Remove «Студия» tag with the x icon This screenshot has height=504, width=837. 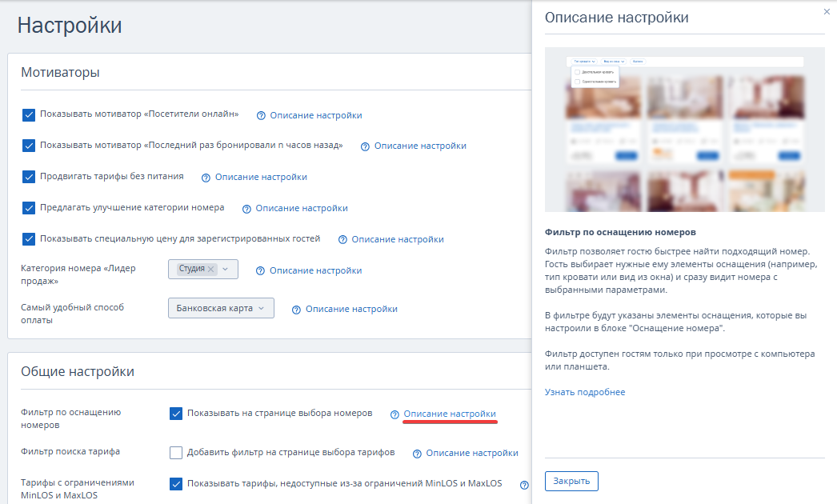click(211, 269)
